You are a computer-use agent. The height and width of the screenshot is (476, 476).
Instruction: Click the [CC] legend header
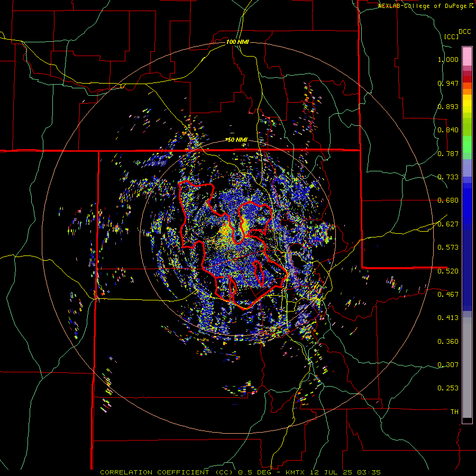pyautogui.click(x=451, y=36)
